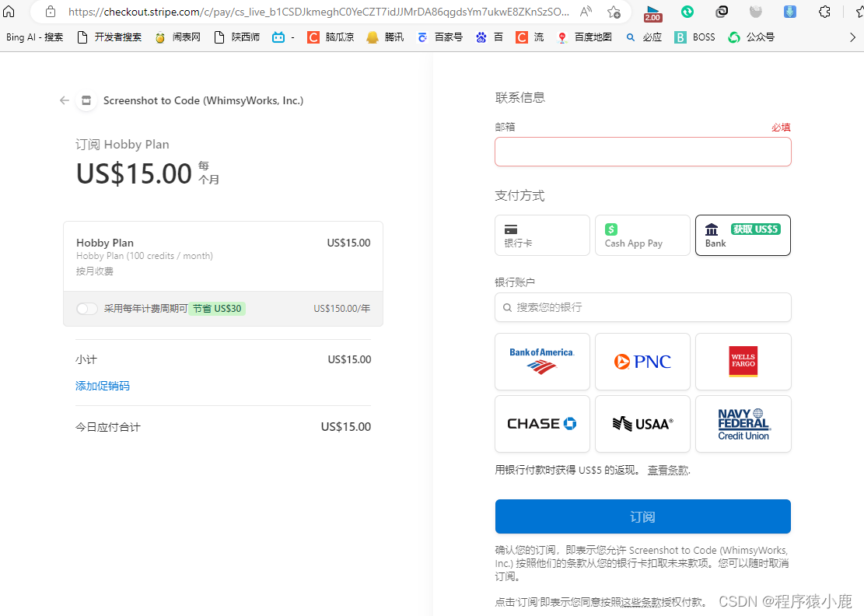The image size is (864, 616).
Task: Open the Bing AI - 搜索 bookmark
Action: [35, 37]
